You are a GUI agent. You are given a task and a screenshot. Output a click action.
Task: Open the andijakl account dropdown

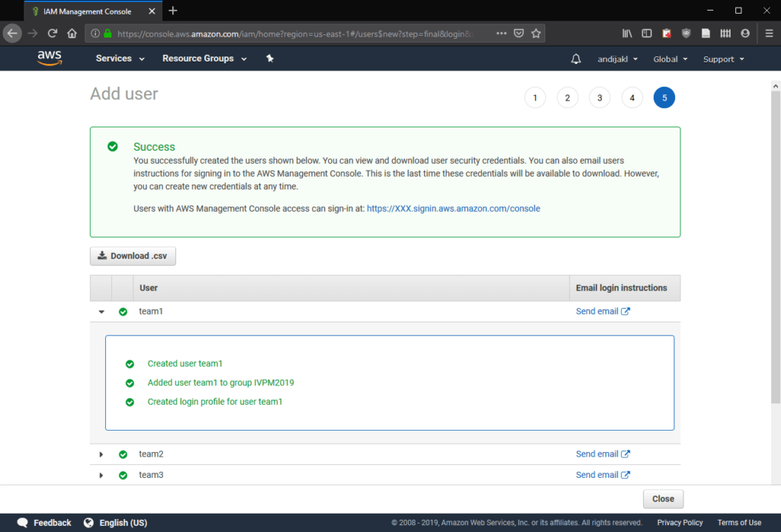[x=618, y=59]
